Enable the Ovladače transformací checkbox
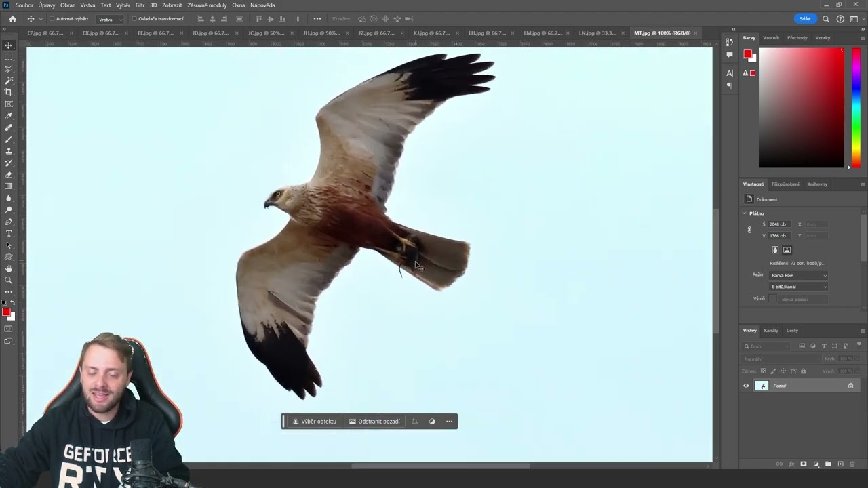This screenshot has width=868, height=488. 134,19
